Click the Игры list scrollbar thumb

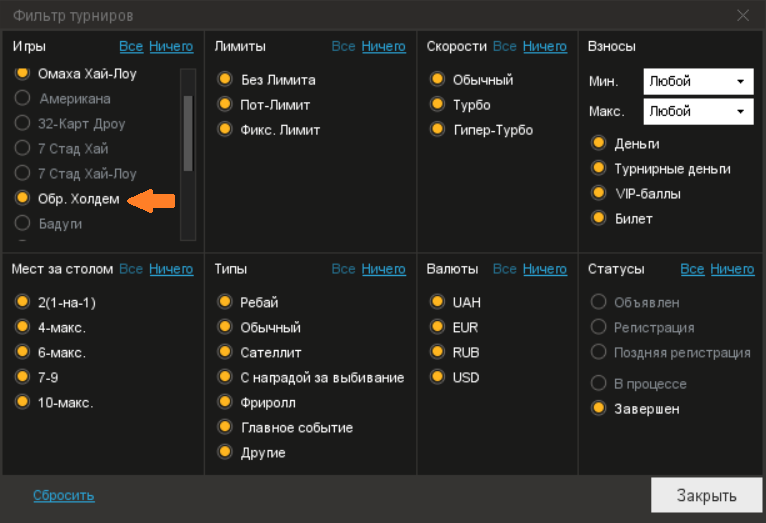[x=188, y=133]
